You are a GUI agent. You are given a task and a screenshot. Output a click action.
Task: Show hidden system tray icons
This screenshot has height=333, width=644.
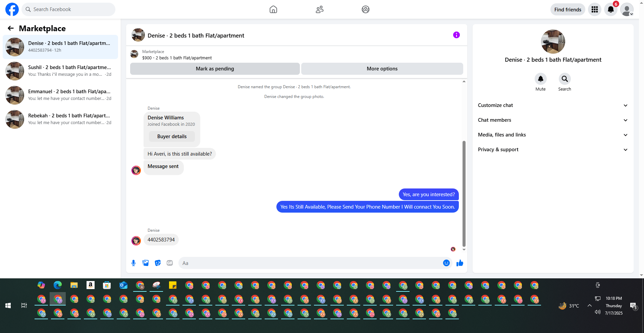click(590, 306)
